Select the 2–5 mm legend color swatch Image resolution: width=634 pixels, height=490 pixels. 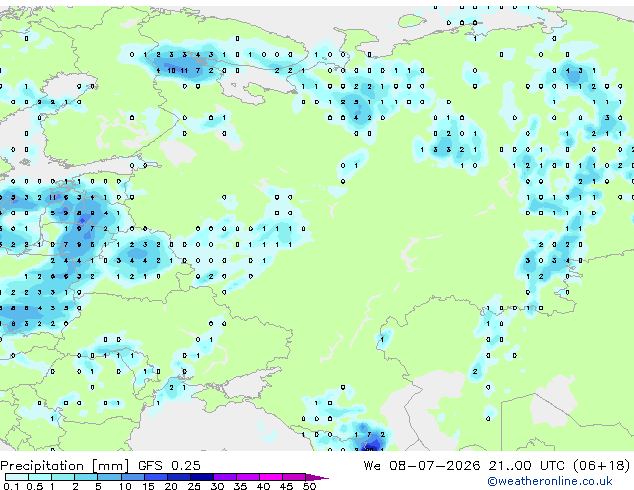coord(86,477)
